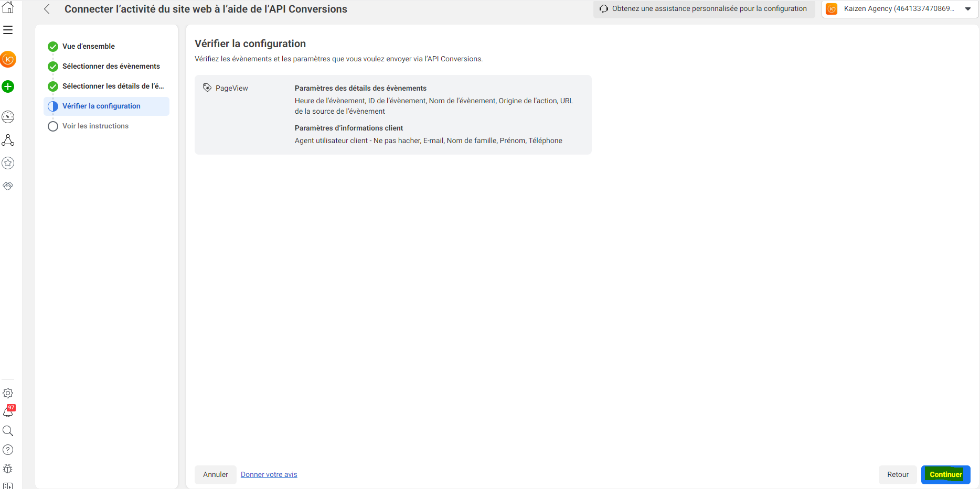
Task: Click the magnifying glass search icon in the sidebar
Action: tap(8, 431)
